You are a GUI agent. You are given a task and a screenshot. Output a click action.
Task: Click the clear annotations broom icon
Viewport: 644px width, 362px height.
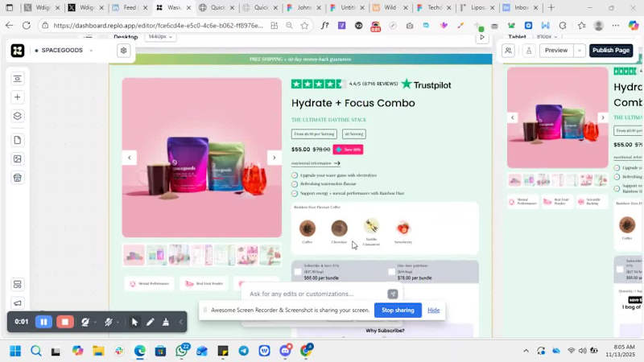[166, 323]
